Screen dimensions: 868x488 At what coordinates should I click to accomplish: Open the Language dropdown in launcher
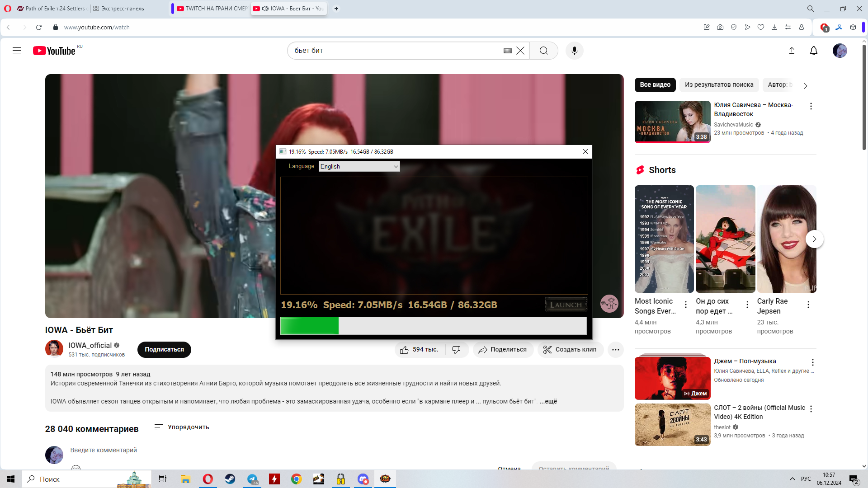(359, 166)
